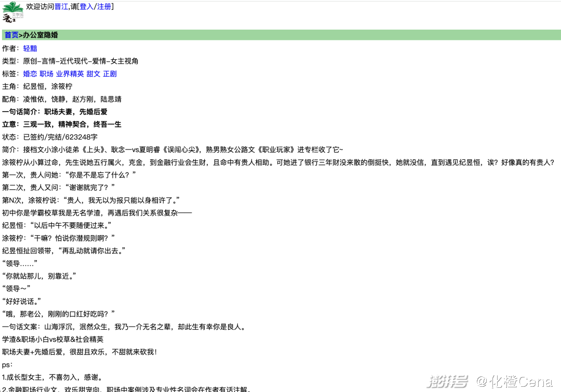This screenshot has height=392, width=561.
Task: Open the 晋江 site link in the header
Action: click(61, 7)
